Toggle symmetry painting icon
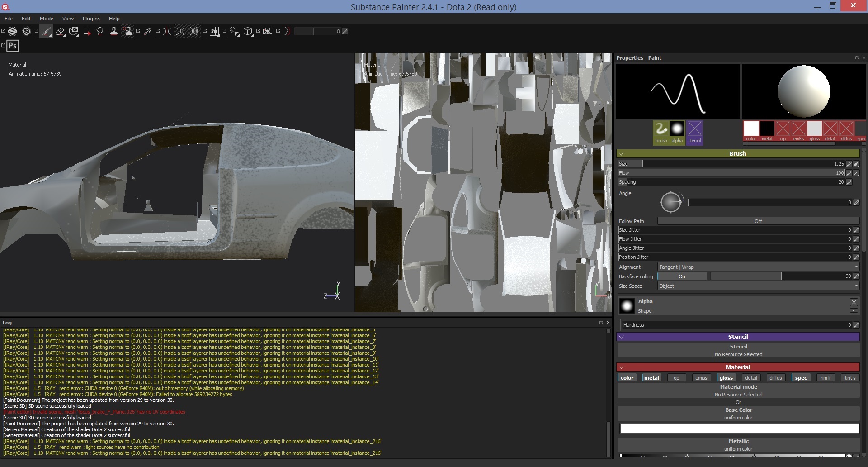The width and height of the screenshot is (868, 467). 167,31
